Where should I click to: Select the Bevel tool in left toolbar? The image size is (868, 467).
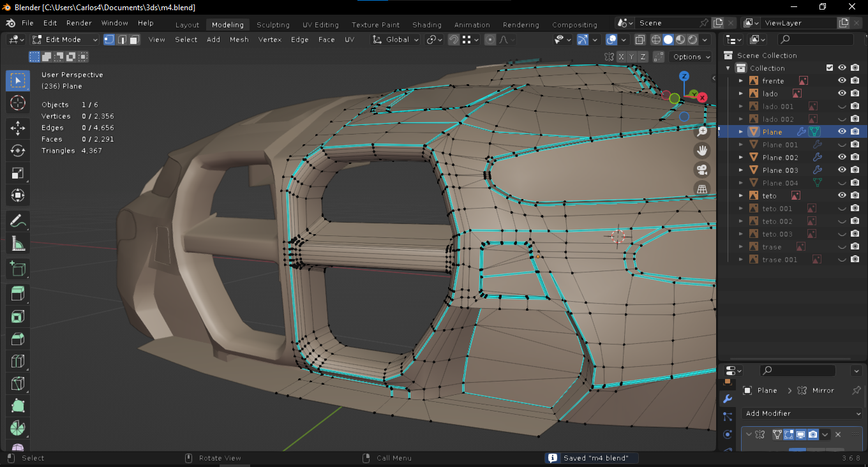pyautogui.click(x=18, y=339)
